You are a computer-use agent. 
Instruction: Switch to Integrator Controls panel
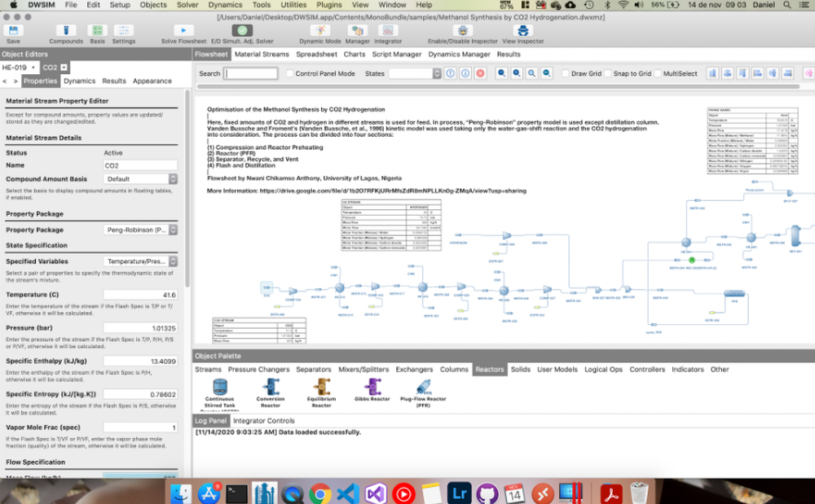tap(263, 421)
